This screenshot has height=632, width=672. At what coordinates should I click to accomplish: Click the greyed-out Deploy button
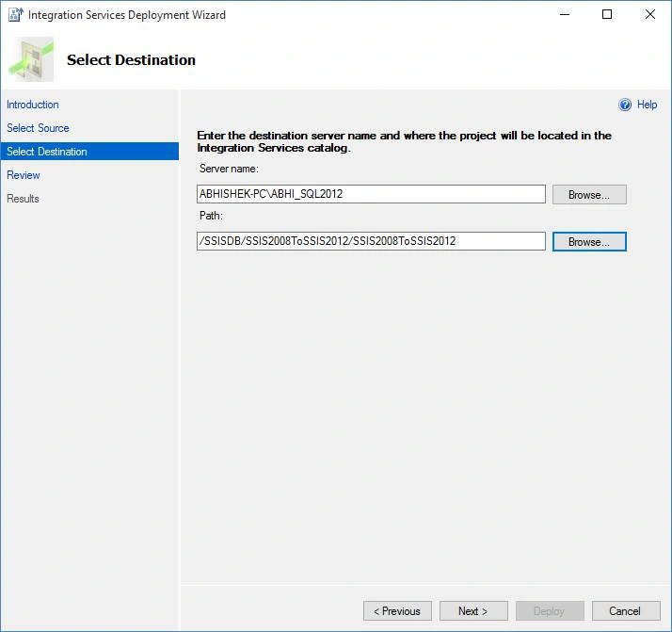point(550,611)
